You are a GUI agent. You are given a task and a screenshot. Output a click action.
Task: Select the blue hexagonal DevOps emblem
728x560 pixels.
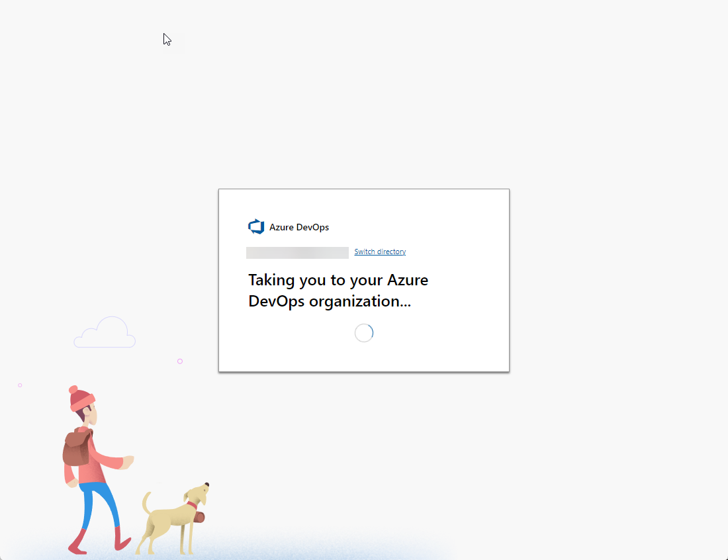tap(255, 226)
